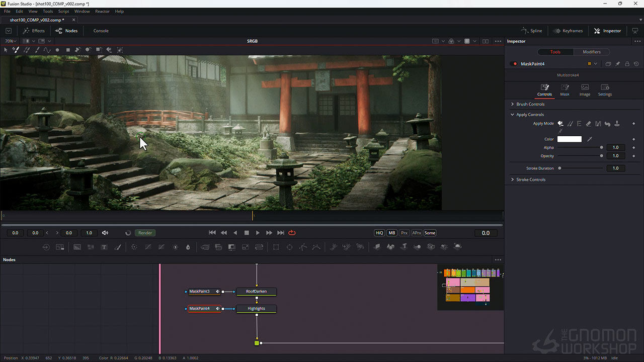Image resolution: width=644 pixels, height=362 pixels.
Task: Open the Keyframes panel
Action: coord(568,31)
